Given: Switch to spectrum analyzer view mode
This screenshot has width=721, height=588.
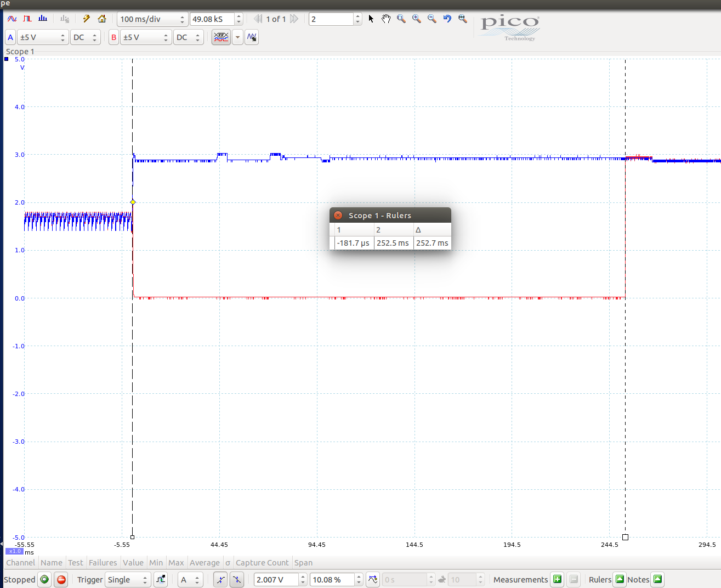Looking at the screenshot, I should tap(43, 18).
